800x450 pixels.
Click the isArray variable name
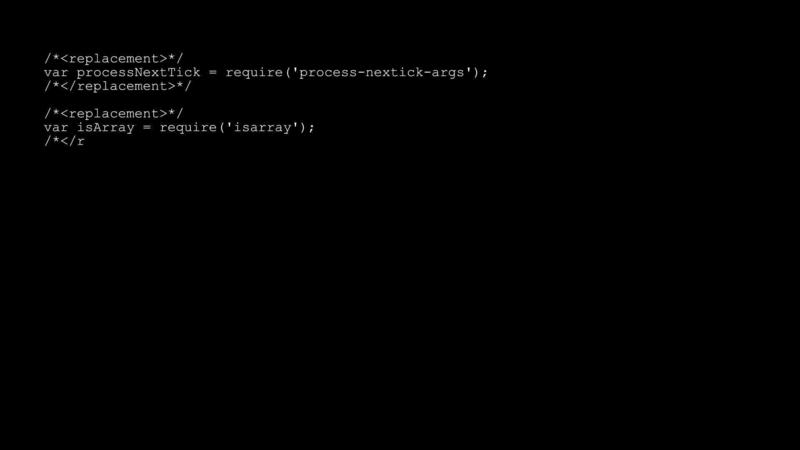[106, 128]
